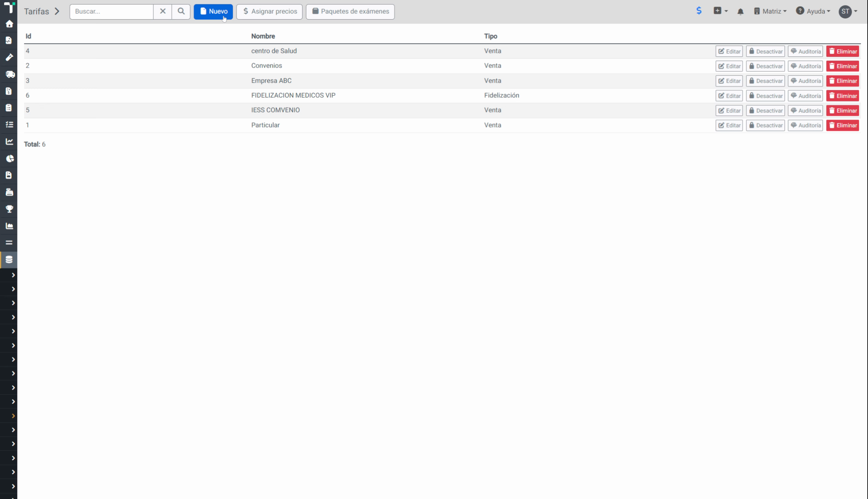The image size is (868, 499).
Task: Open the Ayuda help menu
Action: click(813, 11)
